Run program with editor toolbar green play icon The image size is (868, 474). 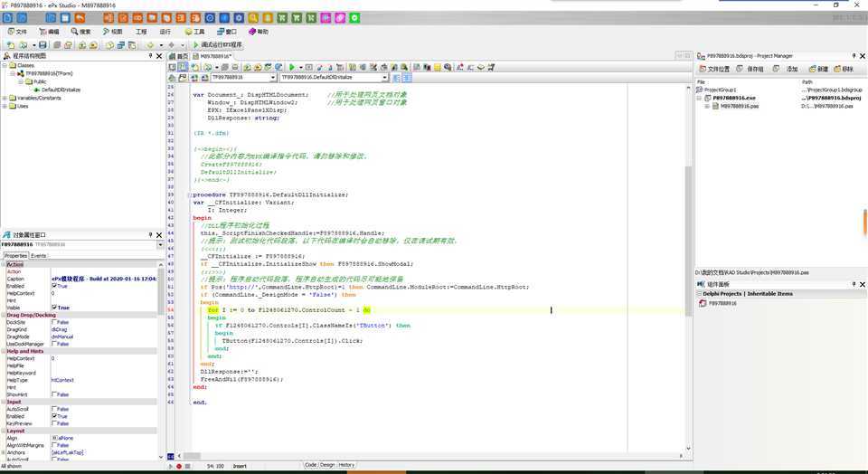pos(292,67)
